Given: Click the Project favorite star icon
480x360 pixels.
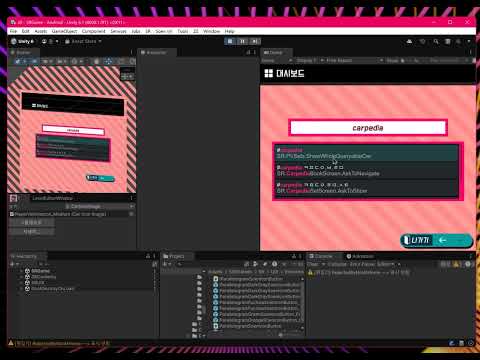Looking at the screenshot, I should tap(284, 264).
